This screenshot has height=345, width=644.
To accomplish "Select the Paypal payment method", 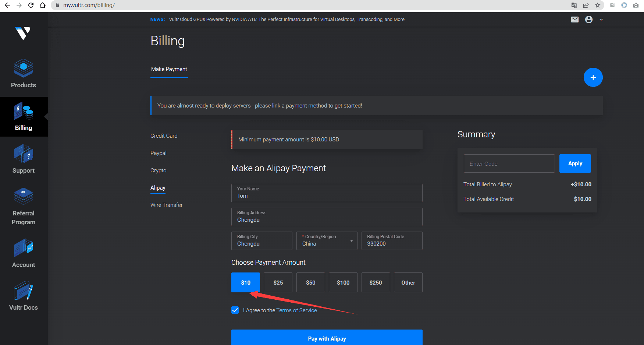I will pyautogui.click(x=159, y=153).
